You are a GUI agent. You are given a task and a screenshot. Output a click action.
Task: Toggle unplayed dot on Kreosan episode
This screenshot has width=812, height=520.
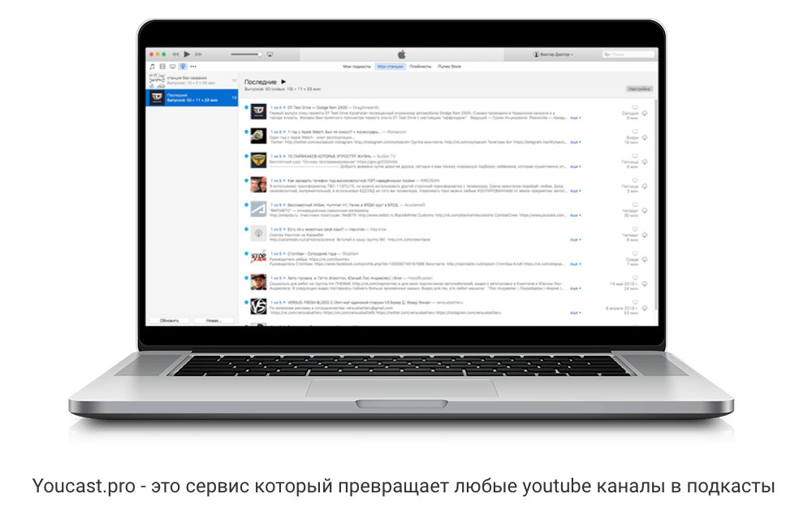pyautogui.click(x=246, y=180)
